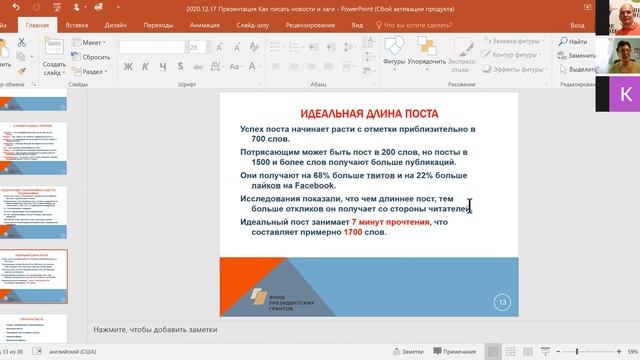
Task: Open the Переходы ribbon tab
Action: [158, 25]
